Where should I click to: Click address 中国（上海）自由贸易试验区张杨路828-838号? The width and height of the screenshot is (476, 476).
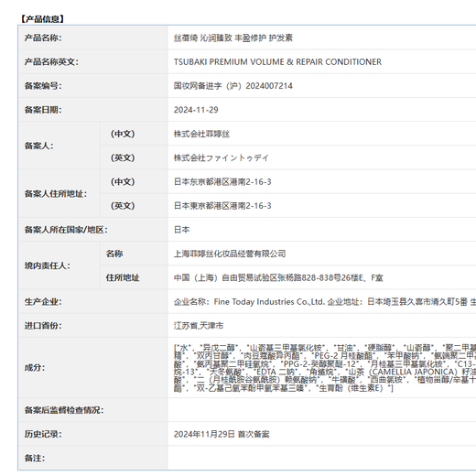[x=257, y=277]
